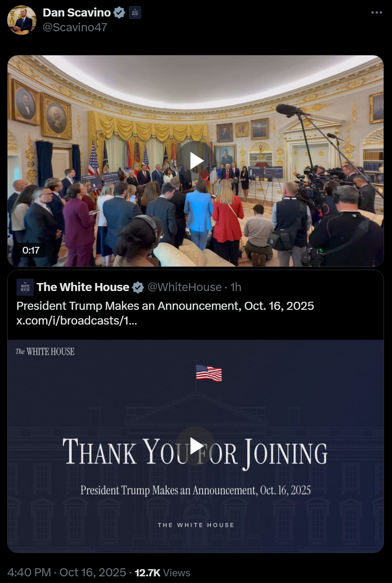Play the Thank You For Joining broadcast

196,446
